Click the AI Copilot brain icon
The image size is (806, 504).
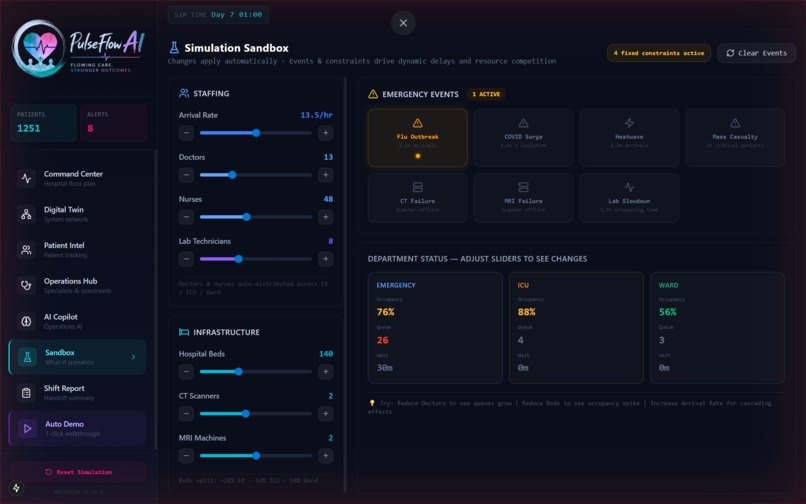point(26,321)
